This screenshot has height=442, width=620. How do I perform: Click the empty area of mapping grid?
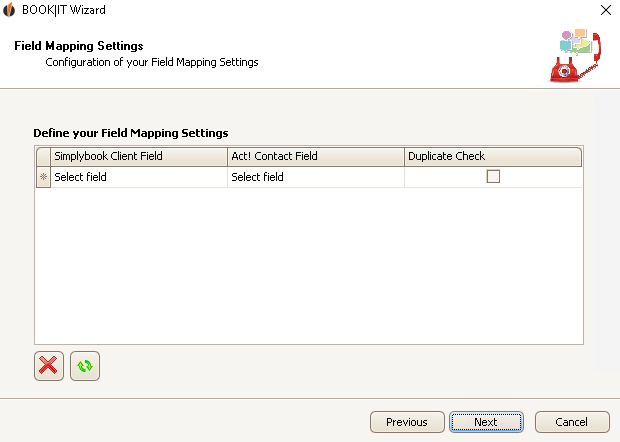308,265
